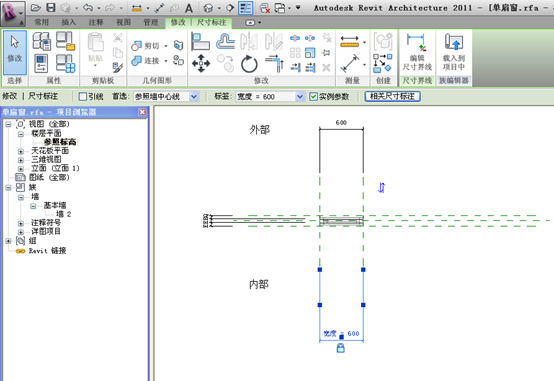Select the 参照标高 view in project browser

60,142
